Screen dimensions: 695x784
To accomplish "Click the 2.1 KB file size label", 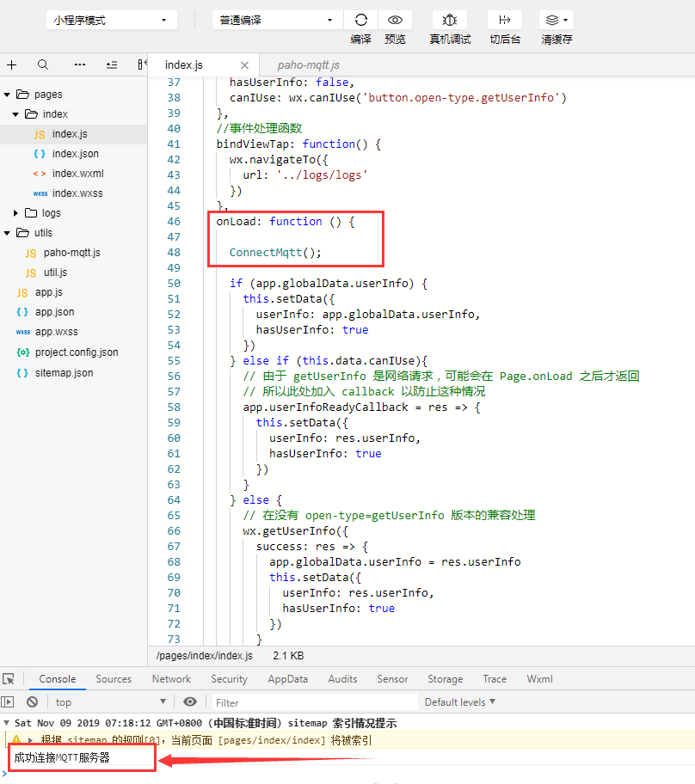I will [288, 656].
